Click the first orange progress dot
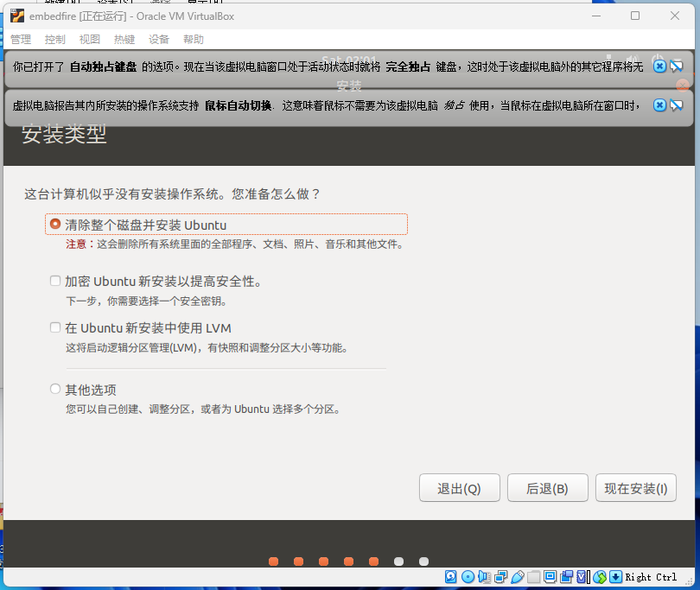 pyautogui.click(x=274, y=561)
